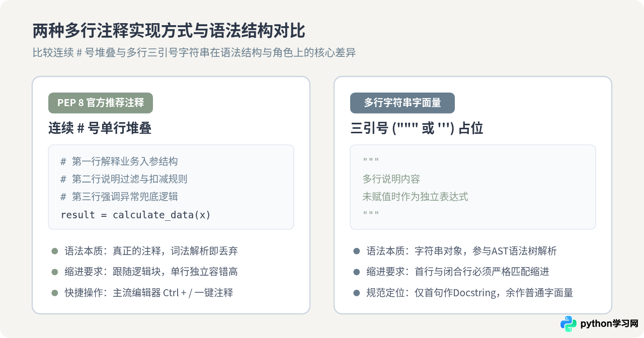644x338 pixels.
Task: Click the main title '两种多行注释实现方式与语法结构对比'
Action: (169, 31)
